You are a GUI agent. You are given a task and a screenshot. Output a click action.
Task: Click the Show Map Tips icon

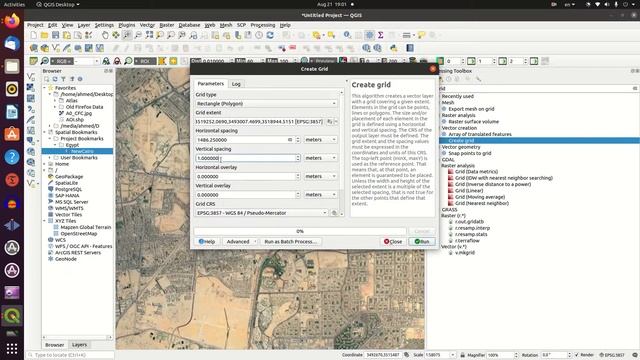pyautogui.click(x=421, y=36)
